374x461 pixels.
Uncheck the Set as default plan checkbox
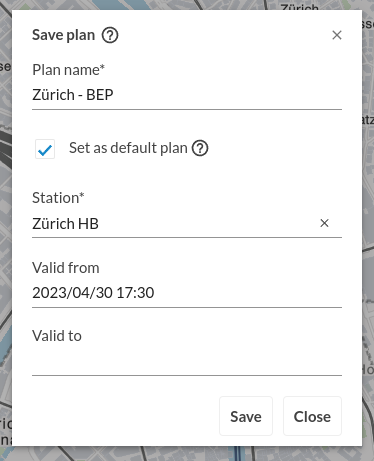45,149
